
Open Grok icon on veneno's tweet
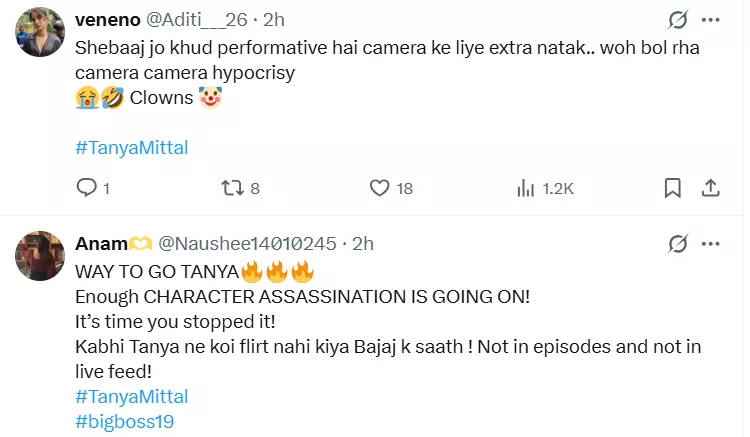point(677,20)
